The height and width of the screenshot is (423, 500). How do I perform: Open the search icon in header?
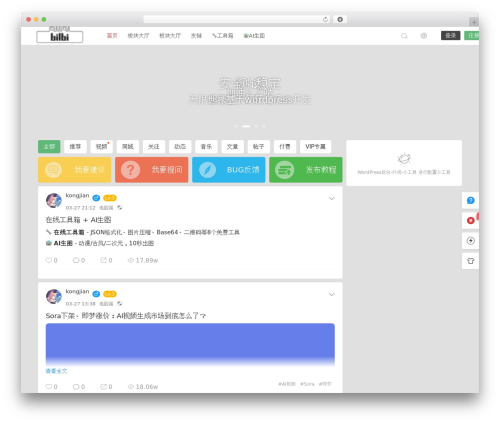[x=404, y=36]
